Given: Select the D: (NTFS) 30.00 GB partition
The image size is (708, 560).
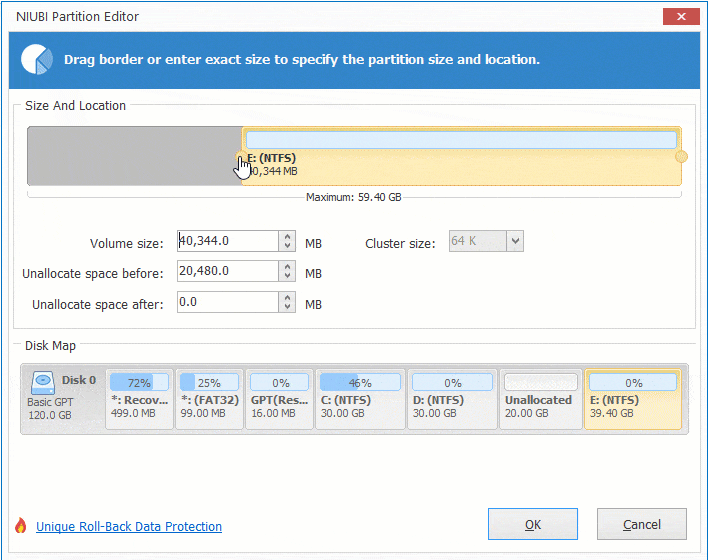Looking at the screenshot, I should point(452,399).
